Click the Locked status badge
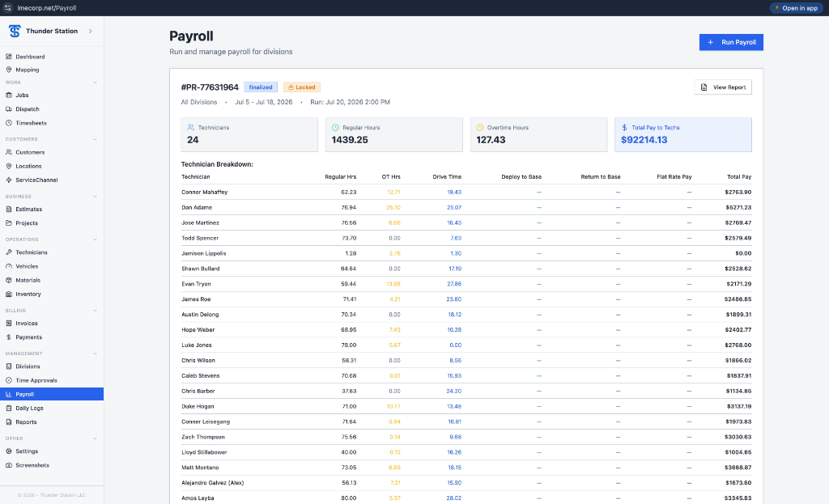This screenshot has height=504, width=829. 301,87
